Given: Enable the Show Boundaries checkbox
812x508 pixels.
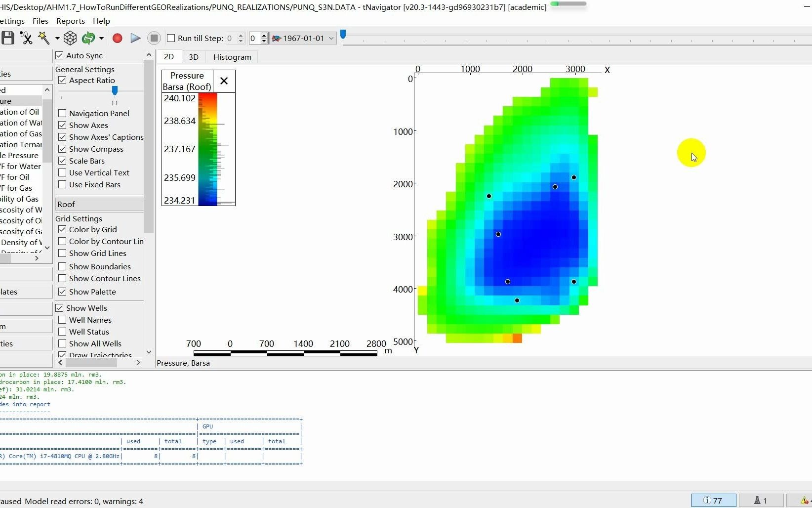Looking at the screenshot, I should [62, 266].
